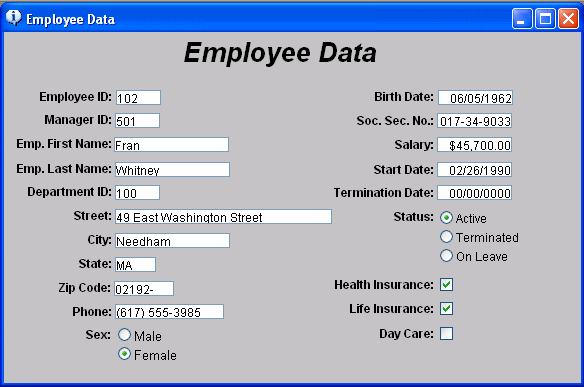Viewport: 584px width, 387px height.
Task: Select the Terminated status radio button
Action: click(x=446, y=237)
